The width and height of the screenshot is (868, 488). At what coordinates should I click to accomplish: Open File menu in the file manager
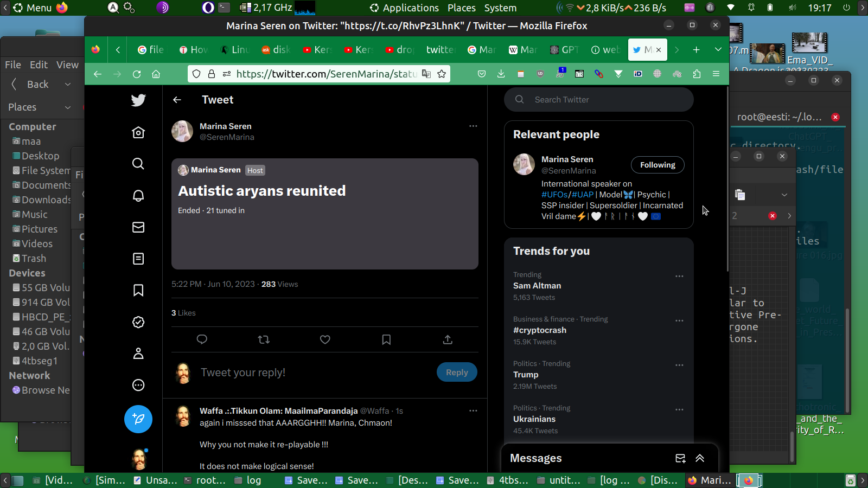[x=13, y=65]
